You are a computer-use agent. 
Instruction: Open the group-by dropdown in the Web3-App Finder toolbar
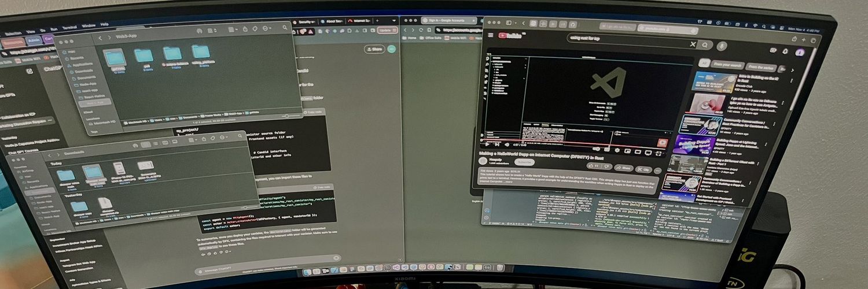(233, 29)
